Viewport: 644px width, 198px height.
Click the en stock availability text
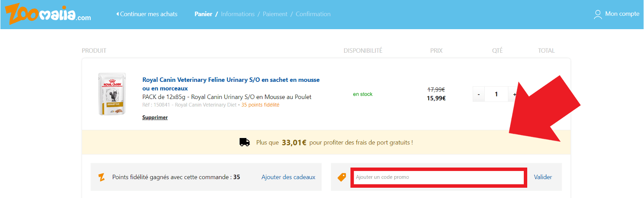tap(363, 94)
